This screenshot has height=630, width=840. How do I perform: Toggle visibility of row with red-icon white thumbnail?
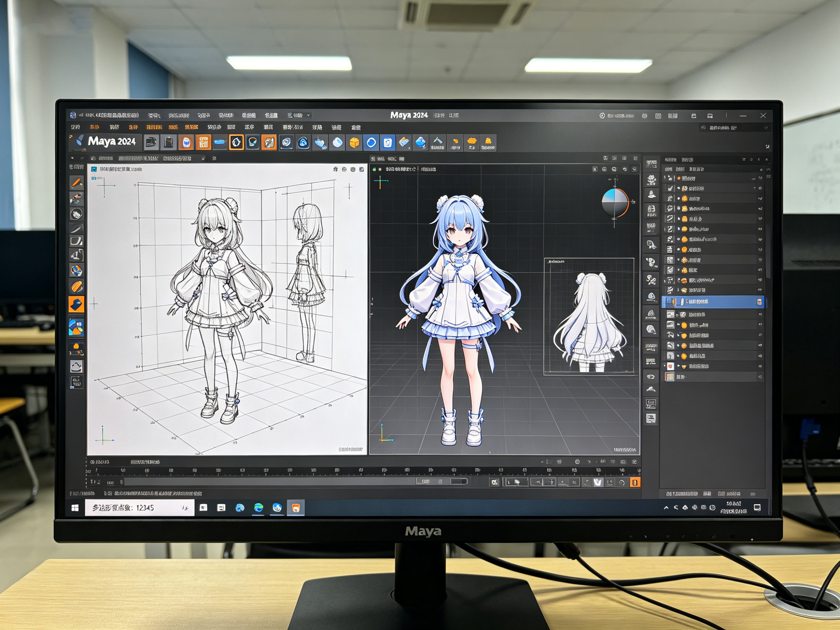(x=760, y=366)
